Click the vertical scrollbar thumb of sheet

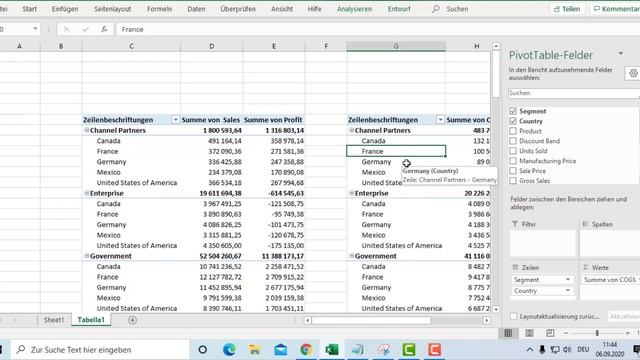click(x=496, y=74)
